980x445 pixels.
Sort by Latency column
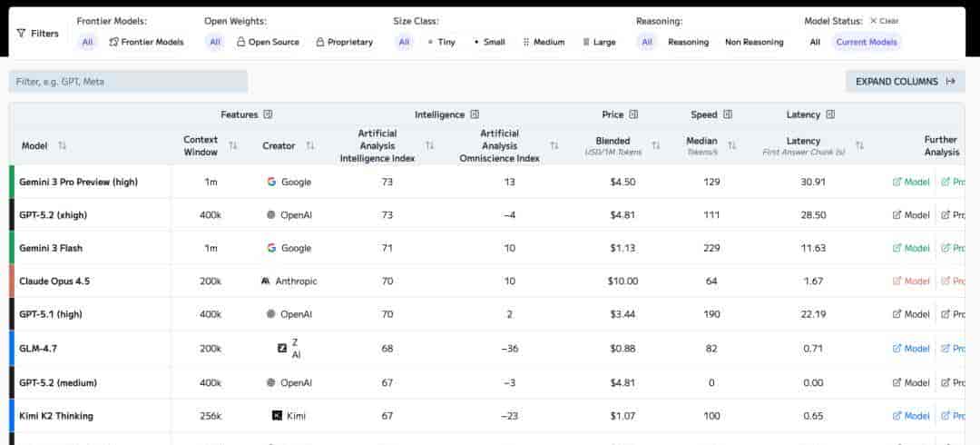[x=859, y=146]
